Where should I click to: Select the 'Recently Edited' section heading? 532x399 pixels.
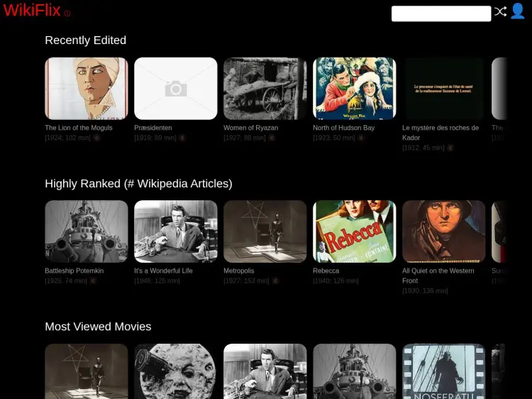click(x=86, y=40)
